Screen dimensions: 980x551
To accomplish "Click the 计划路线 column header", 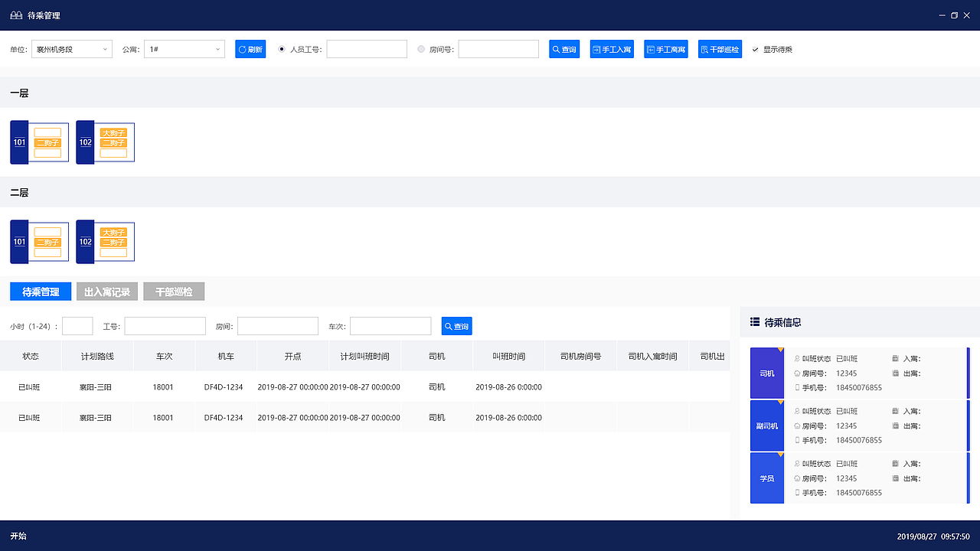I will (97, 356).
